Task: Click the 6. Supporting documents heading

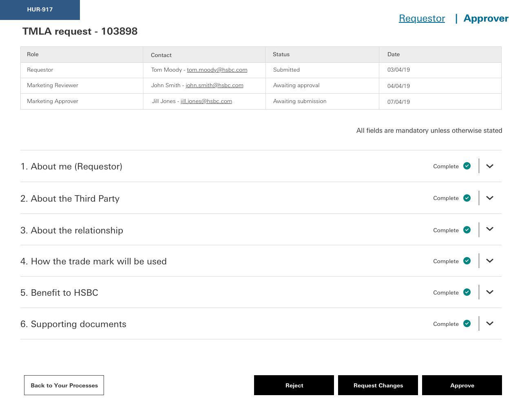Action: pos(73,324)
